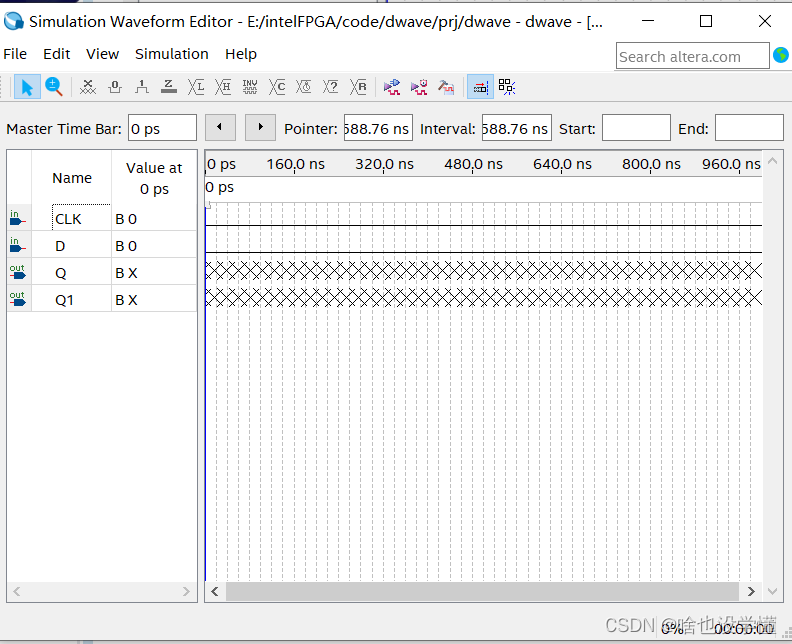Click the Value at 0 ps header

(x=154, y=178)
